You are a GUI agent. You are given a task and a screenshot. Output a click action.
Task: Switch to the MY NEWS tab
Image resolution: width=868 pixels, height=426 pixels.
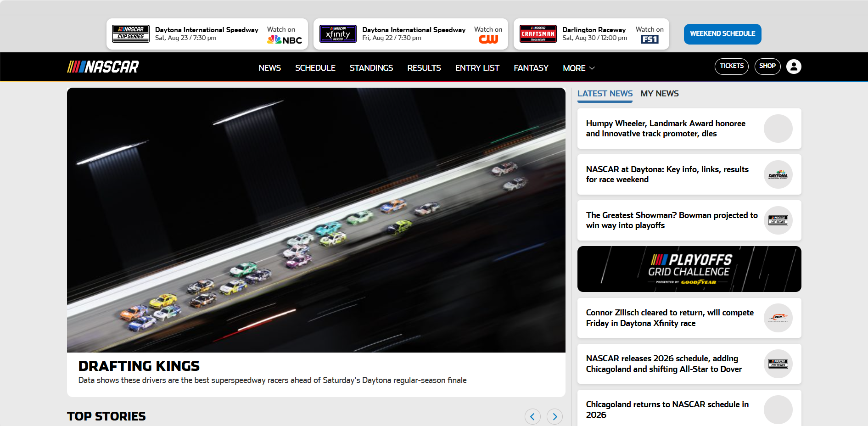click(x=659, y=94)
